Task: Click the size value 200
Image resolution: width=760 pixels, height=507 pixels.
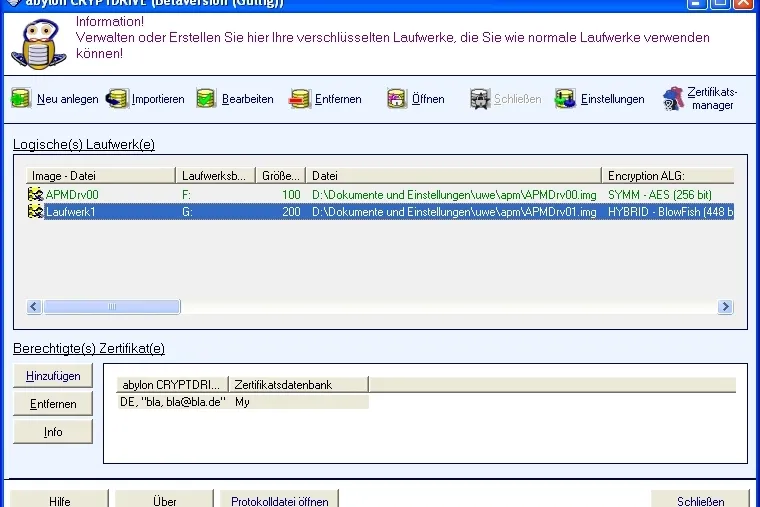Action: (291, 212)
